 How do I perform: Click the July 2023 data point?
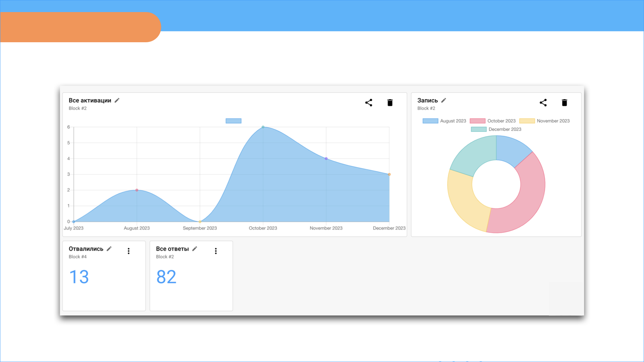pyautogui.click(x=74, y=222)
